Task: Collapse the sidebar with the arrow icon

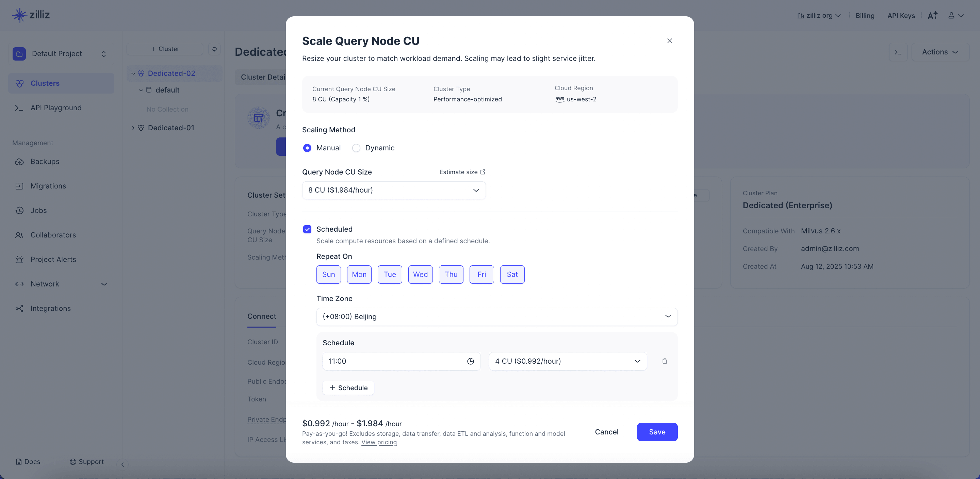Action: 122,465
